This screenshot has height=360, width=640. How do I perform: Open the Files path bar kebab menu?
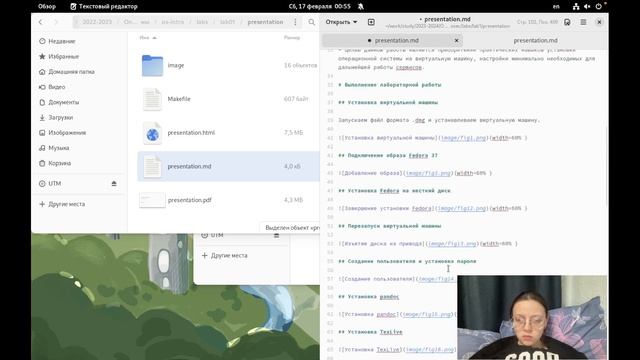pyautogui.click(x=295, y=22)
